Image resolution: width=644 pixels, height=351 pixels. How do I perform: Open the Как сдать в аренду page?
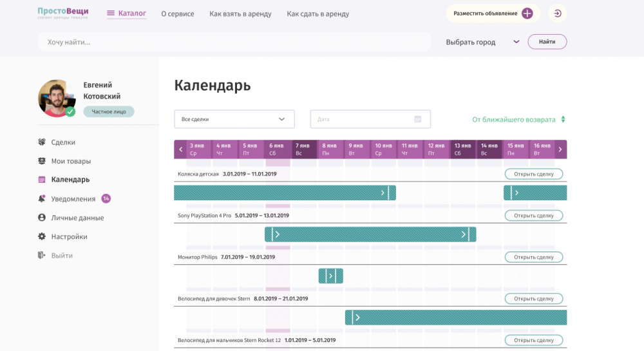point(318,14)
